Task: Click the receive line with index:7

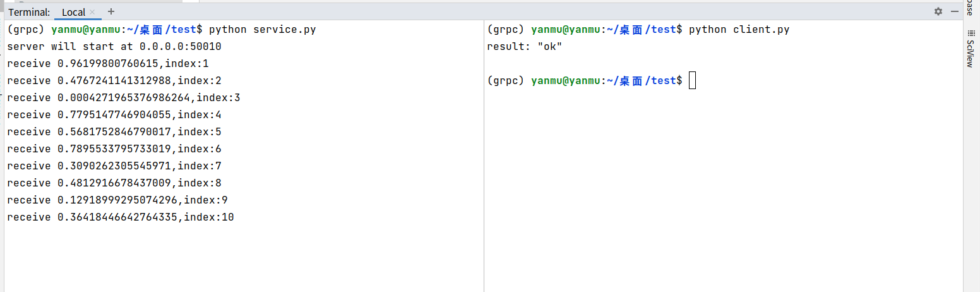Action: click(x=114, y=166)
